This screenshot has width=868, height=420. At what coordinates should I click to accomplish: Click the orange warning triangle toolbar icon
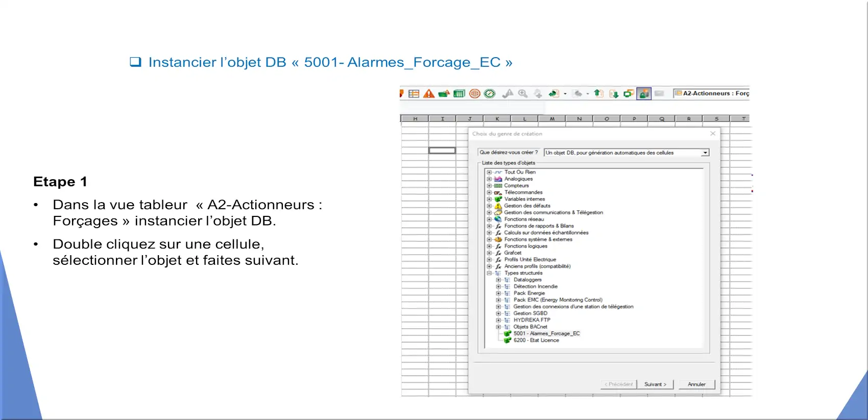click(429, 93)
